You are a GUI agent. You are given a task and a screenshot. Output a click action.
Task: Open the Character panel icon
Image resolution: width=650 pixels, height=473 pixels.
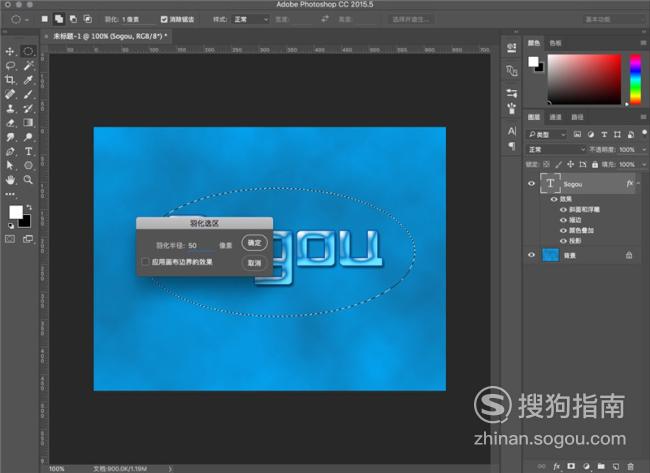coord(512,131)
